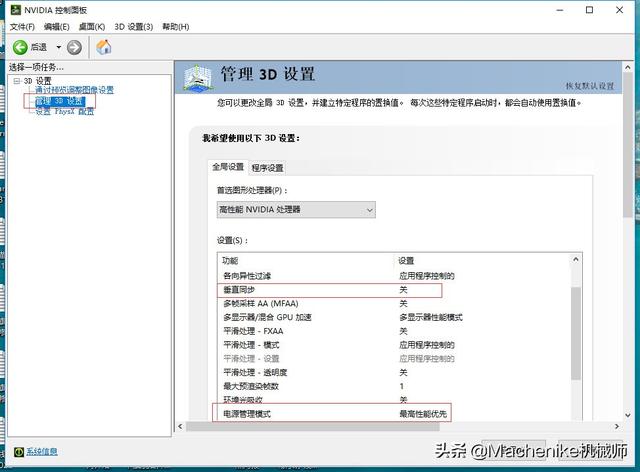
Task: Select the 最大预渲染帧数 row
Action: 395,386
